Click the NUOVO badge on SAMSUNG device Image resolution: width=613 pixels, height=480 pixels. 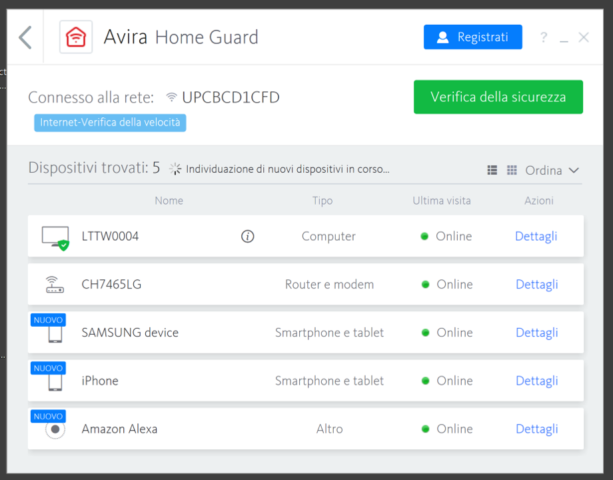(x=48, y=320)
